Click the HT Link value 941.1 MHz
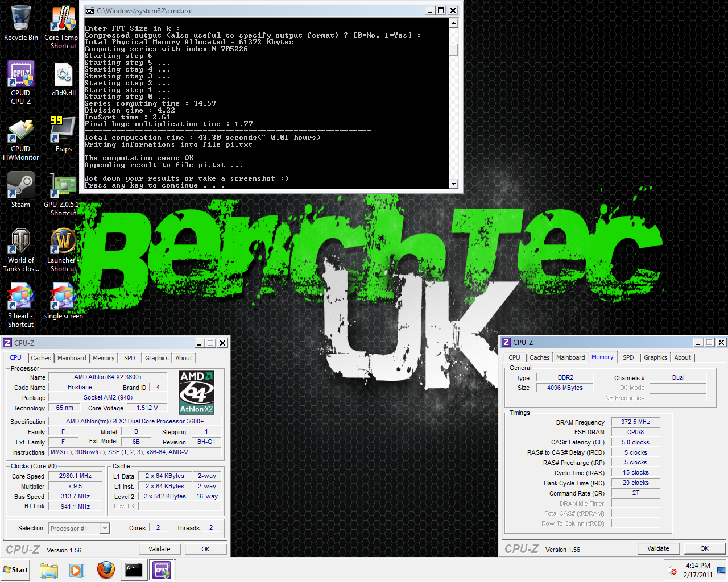Screen dimensions: 728x582 tap(75, 506)
